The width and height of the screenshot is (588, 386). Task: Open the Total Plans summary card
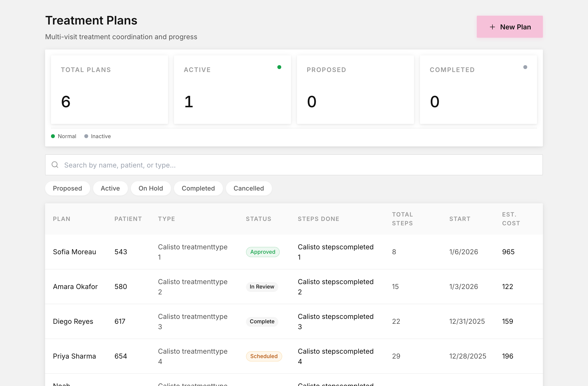pos(109,89)
